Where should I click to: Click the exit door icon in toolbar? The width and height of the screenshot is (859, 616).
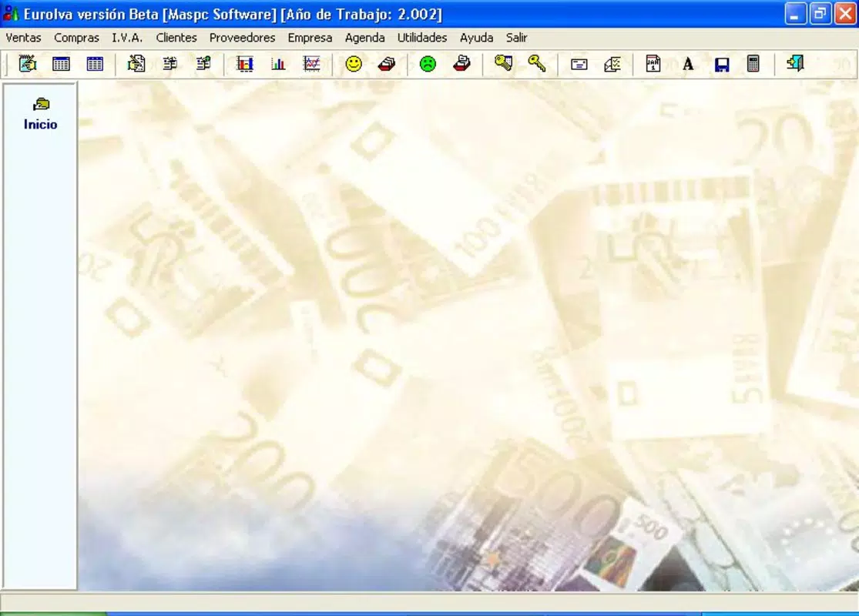[x=795, y=63]
